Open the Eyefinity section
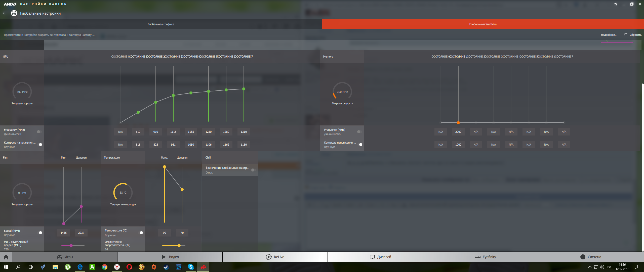Screen dimensions: 644x272 coord(485,257)
